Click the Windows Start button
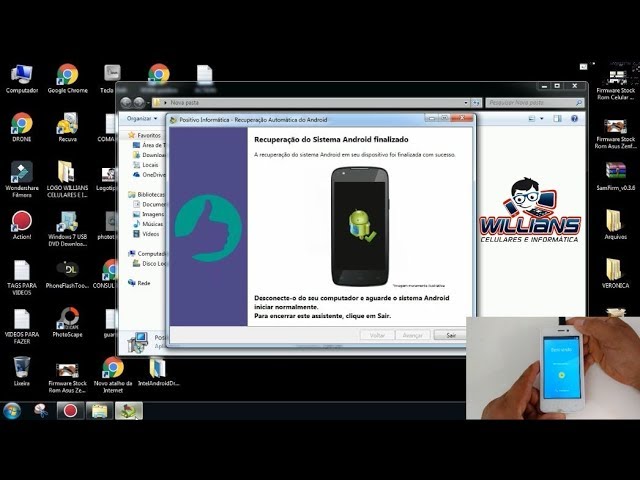This screenshot has height=480, width=640. coord(13,411)
